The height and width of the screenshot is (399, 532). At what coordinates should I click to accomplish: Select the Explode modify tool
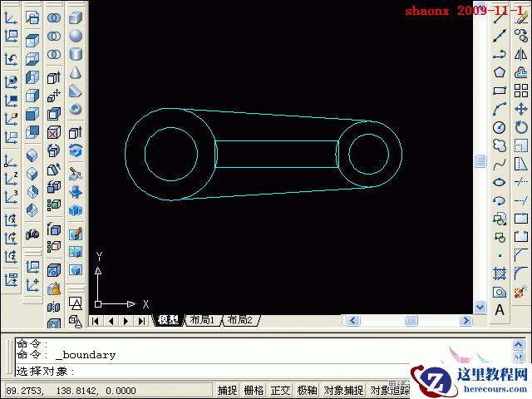(x=520, y=292)
